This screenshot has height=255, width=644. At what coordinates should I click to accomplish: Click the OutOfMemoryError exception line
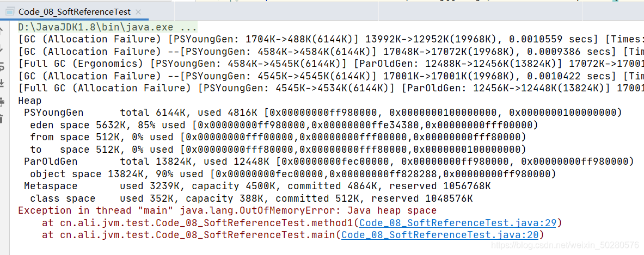point(228,211)
